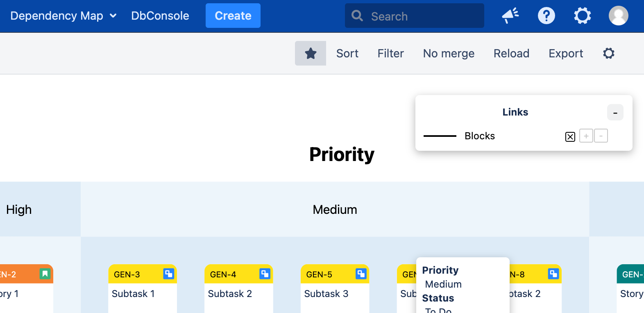
Task: Open Jira settings gear in header
Action: 583,16
